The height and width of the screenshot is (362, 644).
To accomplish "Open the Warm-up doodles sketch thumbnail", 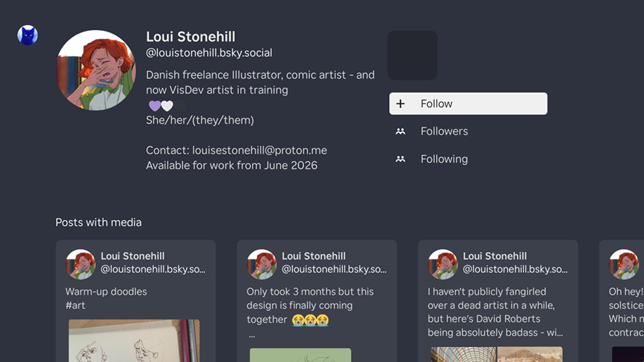I will click(x=134, y=341).
